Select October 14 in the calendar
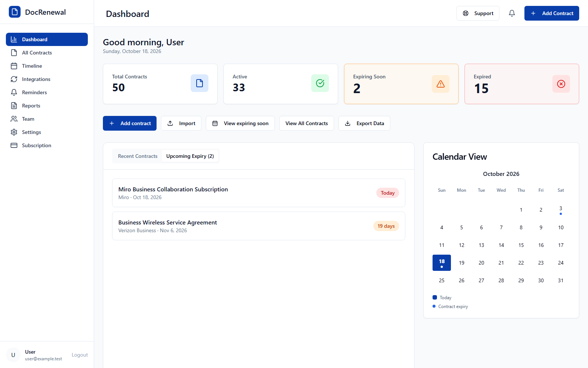 (x=501, y=245)
